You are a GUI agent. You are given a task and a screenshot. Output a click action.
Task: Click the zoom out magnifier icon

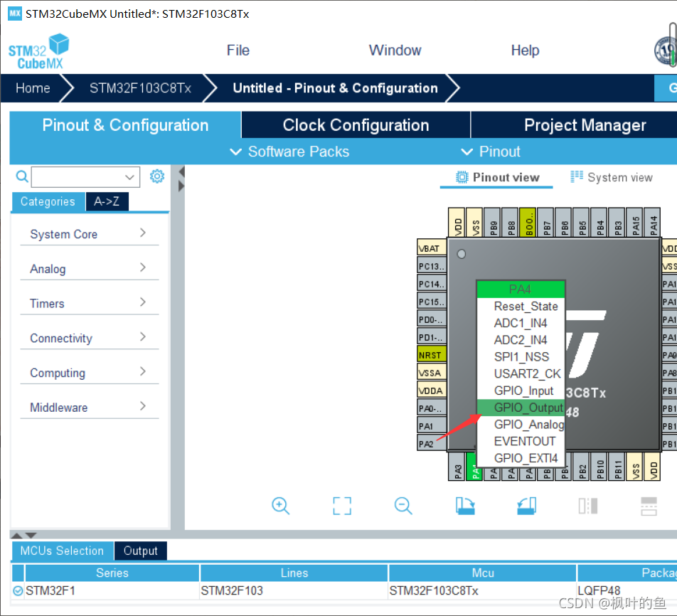point(403,506)
